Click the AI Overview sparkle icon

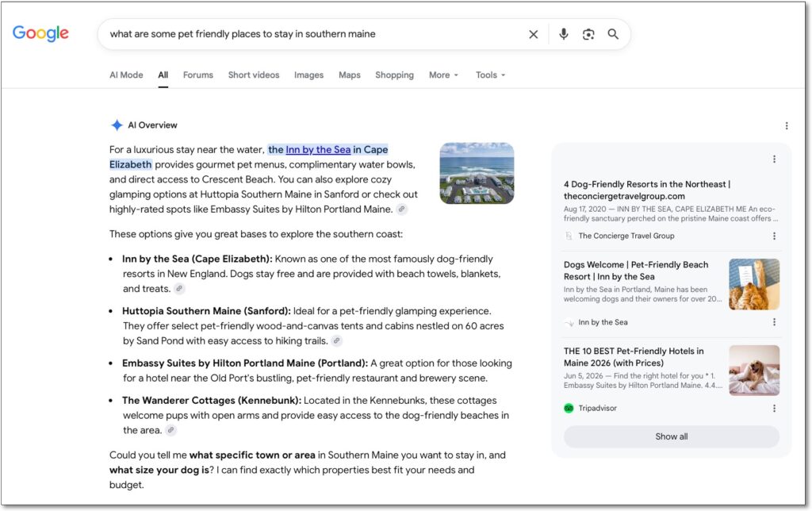click(117, 125)
